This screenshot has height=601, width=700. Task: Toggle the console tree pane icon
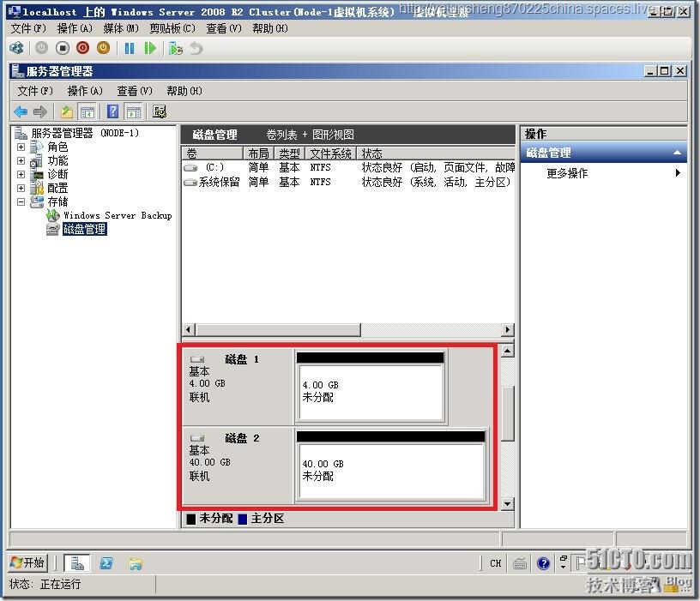[x=87, y=111]
